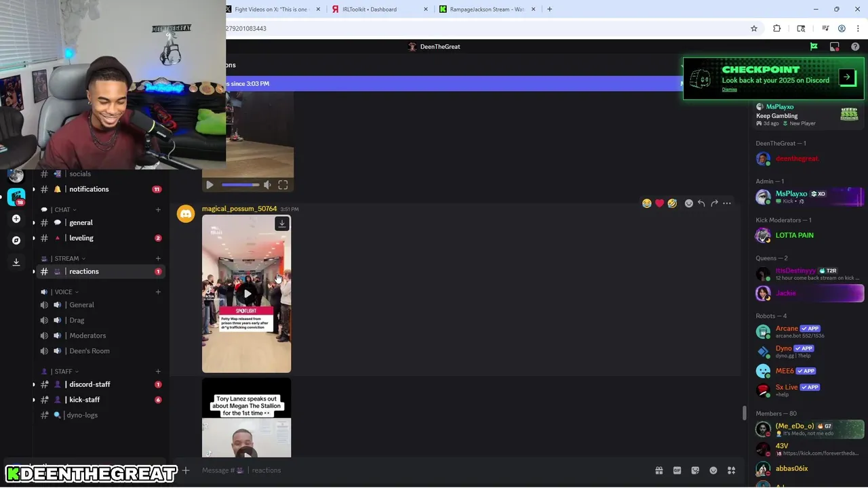
Task: Open the dyno-logs channel
Action: [x=101, y=415]
